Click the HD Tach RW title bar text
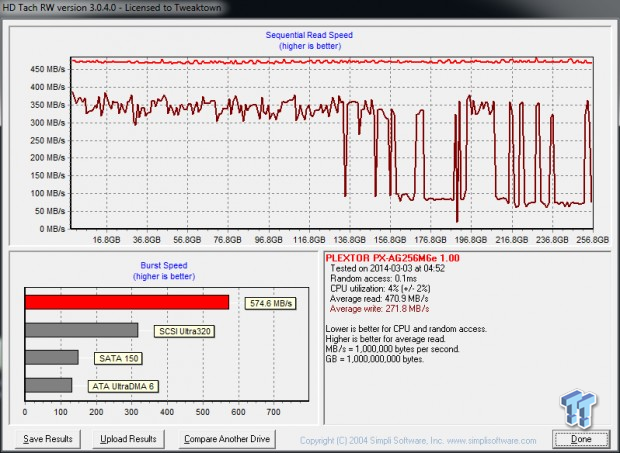 coord(112,7)
